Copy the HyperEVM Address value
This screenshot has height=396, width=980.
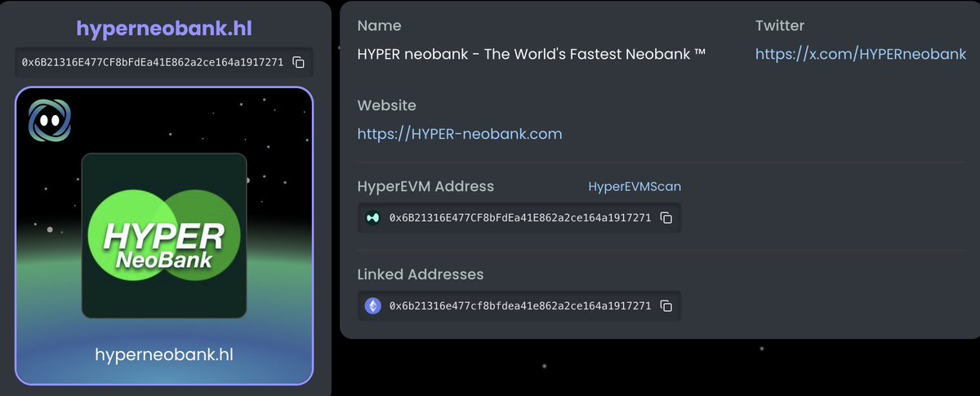coord(666,218)
